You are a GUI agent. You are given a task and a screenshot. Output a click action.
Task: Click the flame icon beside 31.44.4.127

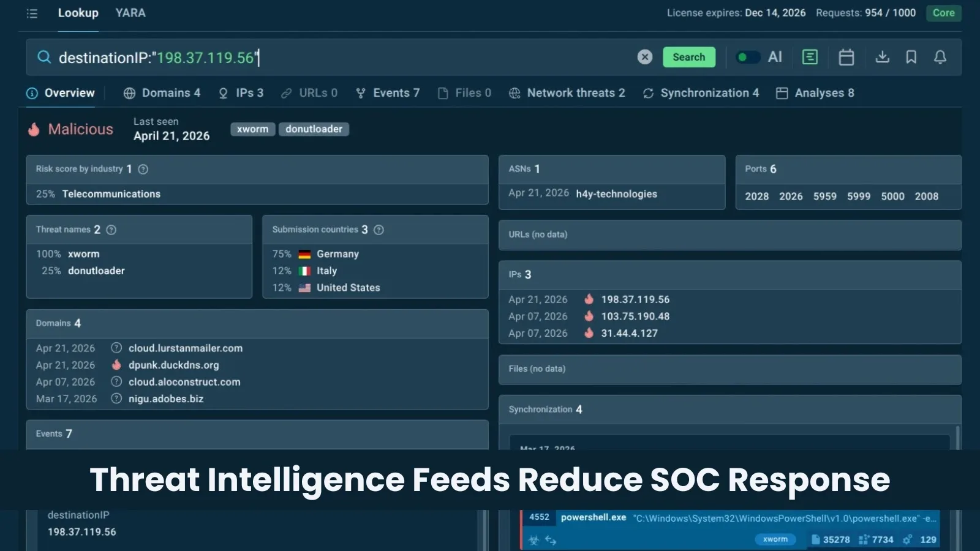coord(589,333)
